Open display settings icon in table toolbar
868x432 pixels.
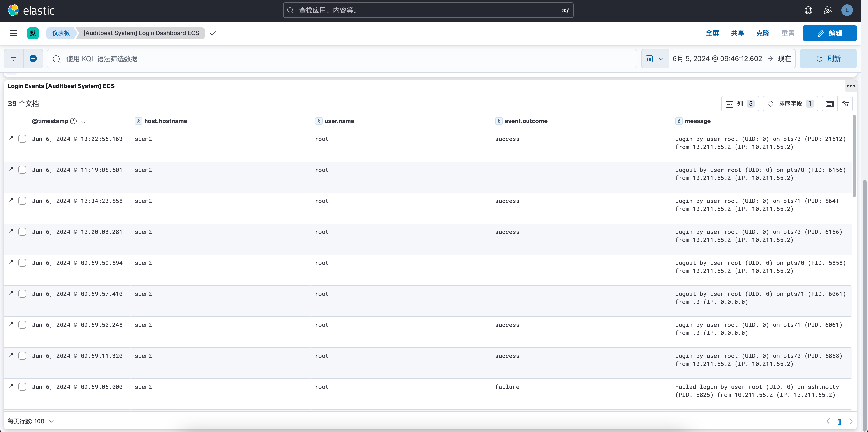(845, 104)
